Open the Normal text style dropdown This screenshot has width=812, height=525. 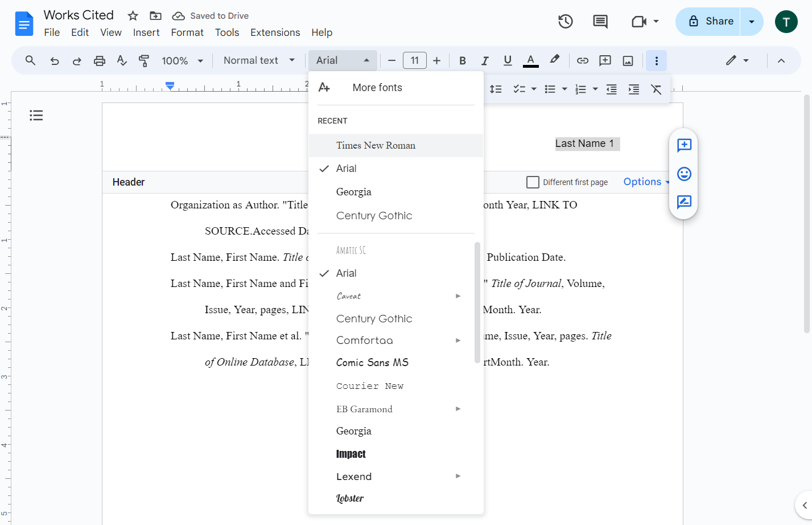coord(259,60)
